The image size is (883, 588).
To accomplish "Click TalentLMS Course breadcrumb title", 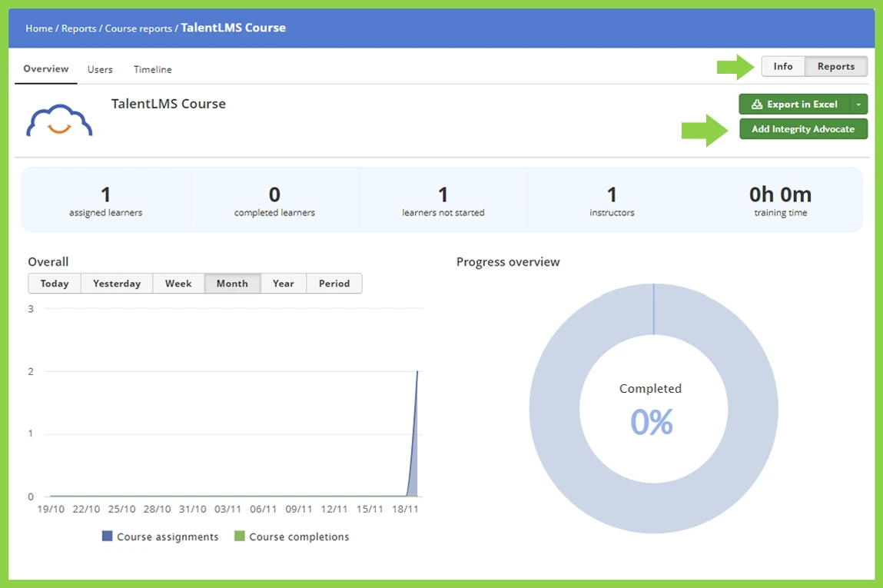I will pyautogui.click(x=233, y=28).
